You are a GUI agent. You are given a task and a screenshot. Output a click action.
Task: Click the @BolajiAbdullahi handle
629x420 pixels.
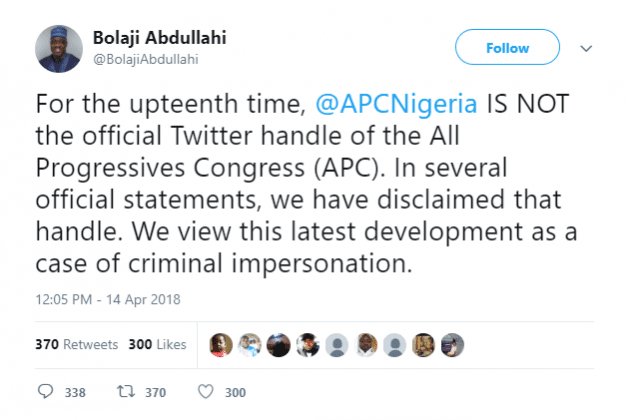coord(146,59)
